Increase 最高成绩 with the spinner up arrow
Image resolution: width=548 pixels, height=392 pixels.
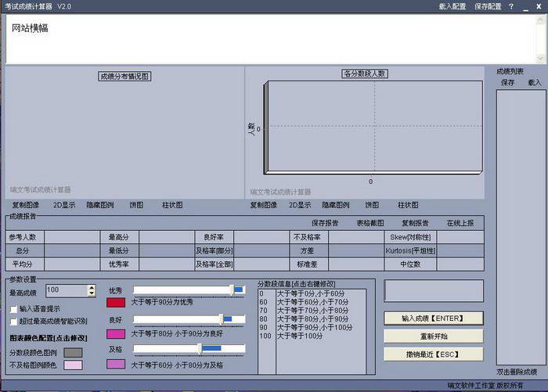(x=92, y=287)
